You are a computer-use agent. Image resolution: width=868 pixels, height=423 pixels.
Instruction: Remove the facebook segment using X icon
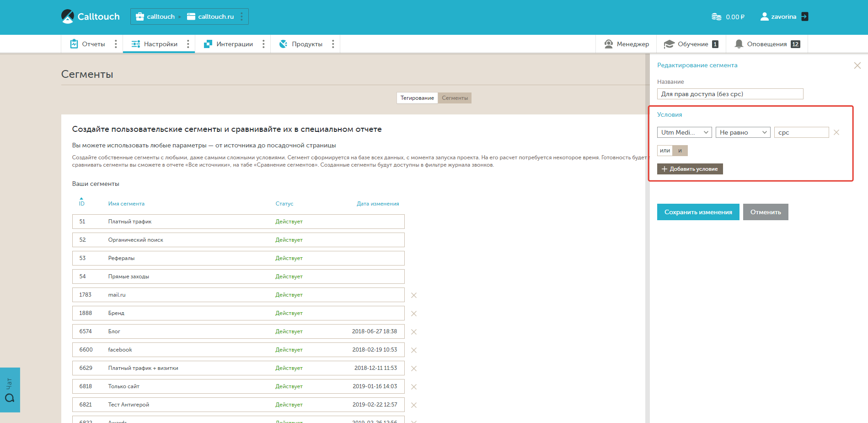(414, 350)
